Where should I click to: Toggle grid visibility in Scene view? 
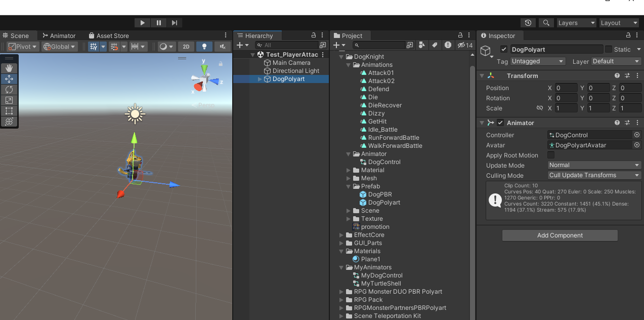click(94, 47)
